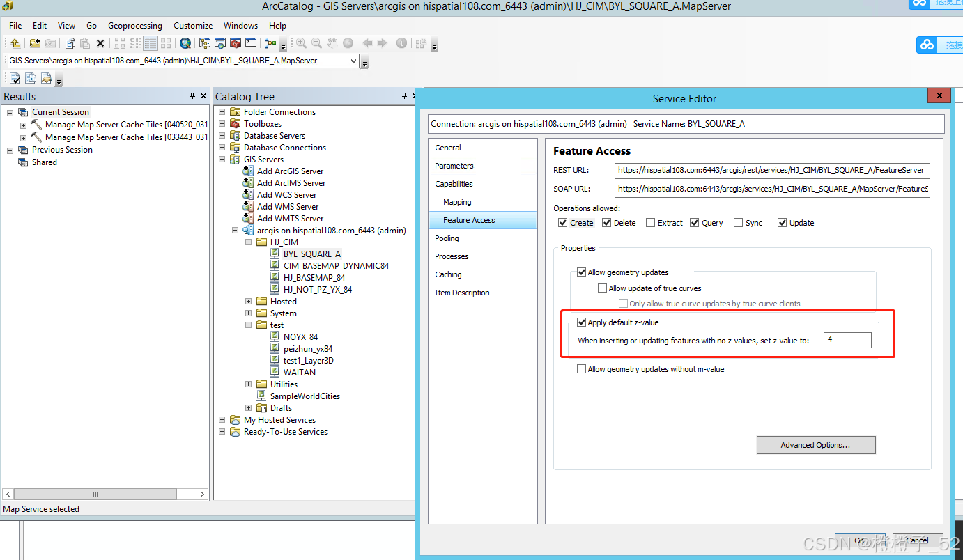Enable the Sync operation checkbox
The width and height of the screenshot is (963, 560).
[738, 223]
